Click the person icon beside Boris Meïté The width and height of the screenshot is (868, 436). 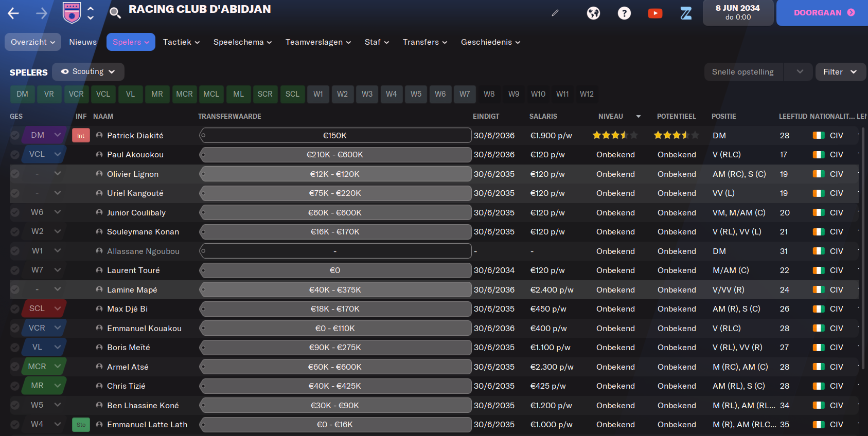click(99, 348)
